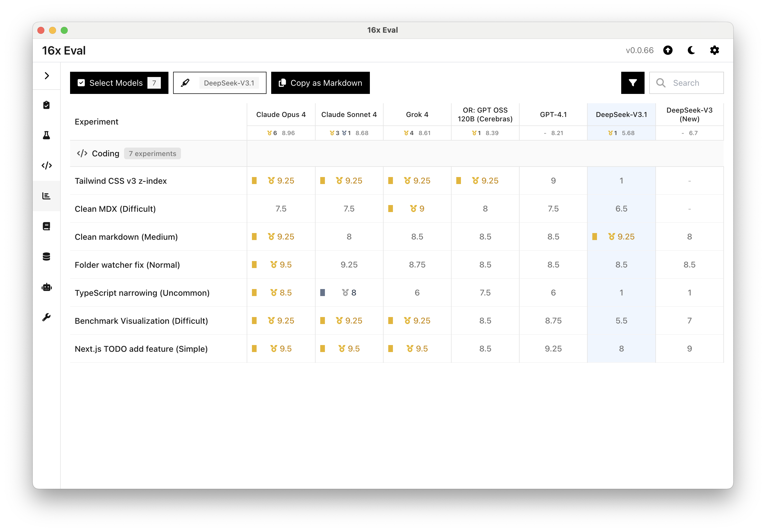766x532 pixels.
Task: Open the database stack sidebar icon
Action: tap(46, 257)
